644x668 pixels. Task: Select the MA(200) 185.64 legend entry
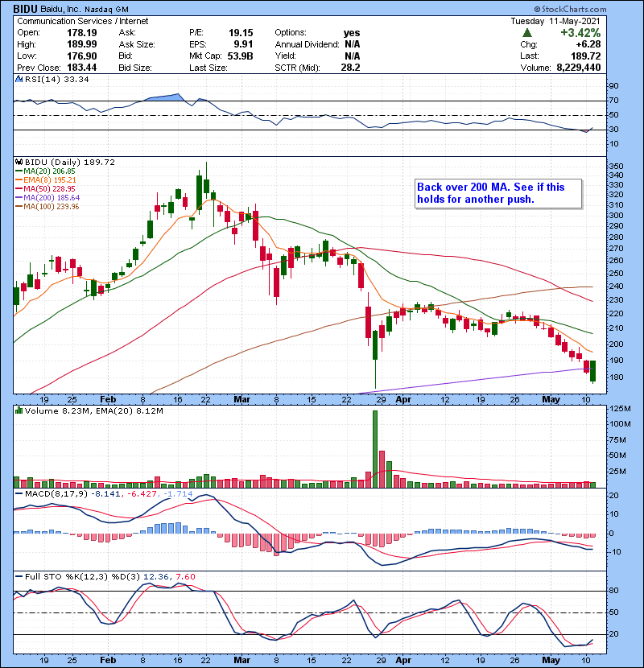pyautogui.click(x=50, y=198)
